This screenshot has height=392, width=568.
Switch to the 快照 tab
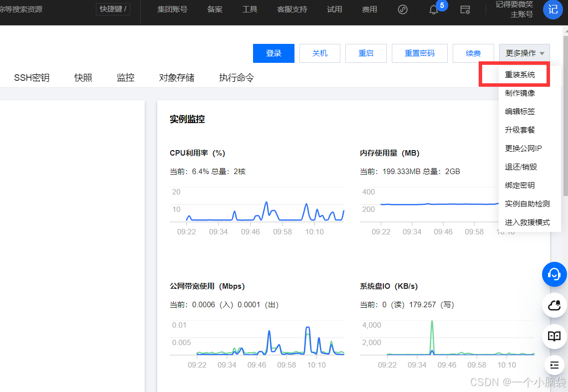click(x=83, y=77)
